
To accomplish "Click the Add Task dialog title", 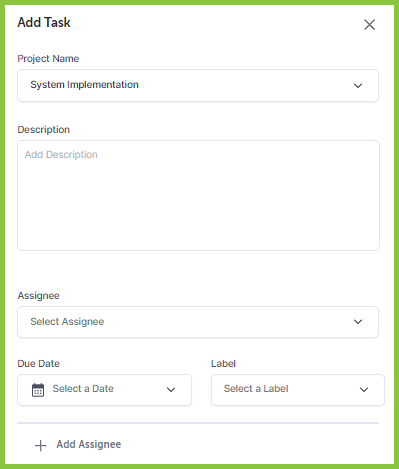I will 44,23.
